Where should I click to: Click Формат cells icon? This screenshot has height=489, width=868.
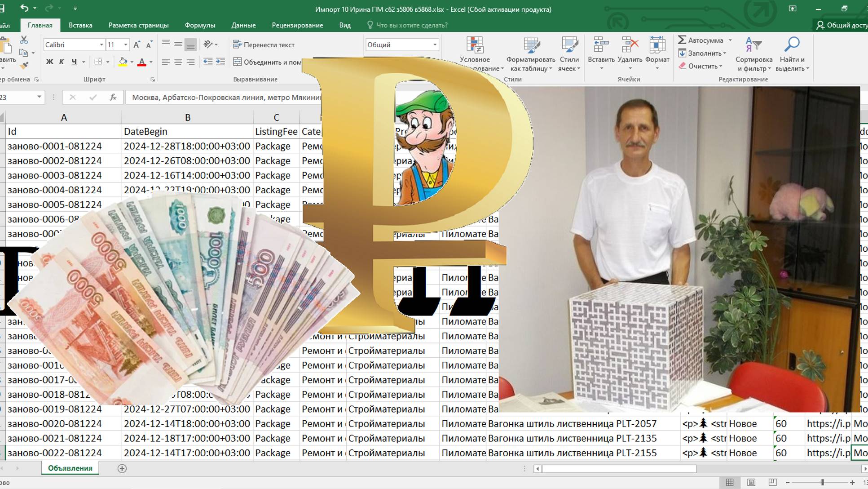point(657,45)
